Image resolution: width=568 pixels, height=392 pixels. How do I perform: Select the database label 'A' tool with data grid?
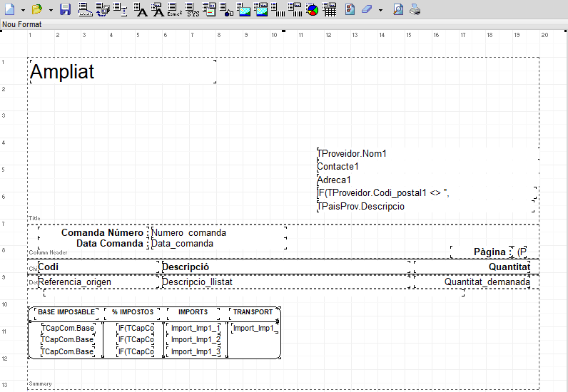coord(158,9)
